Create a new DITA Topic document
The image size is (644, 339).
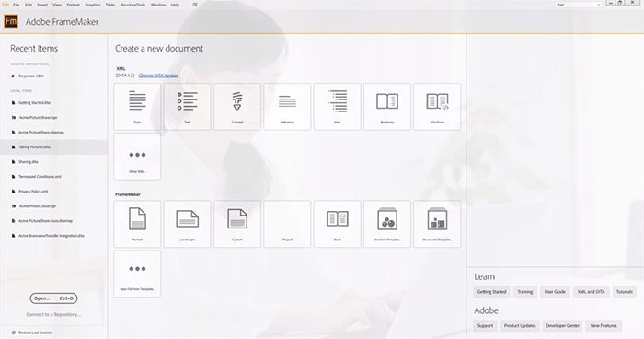[137, 107]
